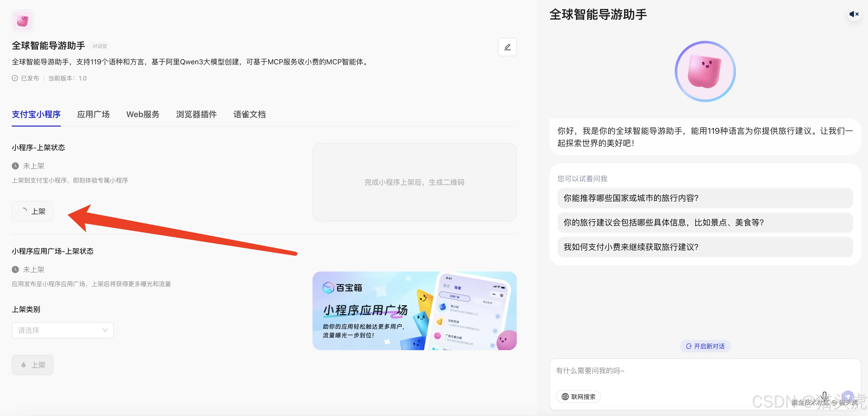868x416 pixels.
Task: Open the 请选择 category dropdown
Action: [x=62, y=330]
